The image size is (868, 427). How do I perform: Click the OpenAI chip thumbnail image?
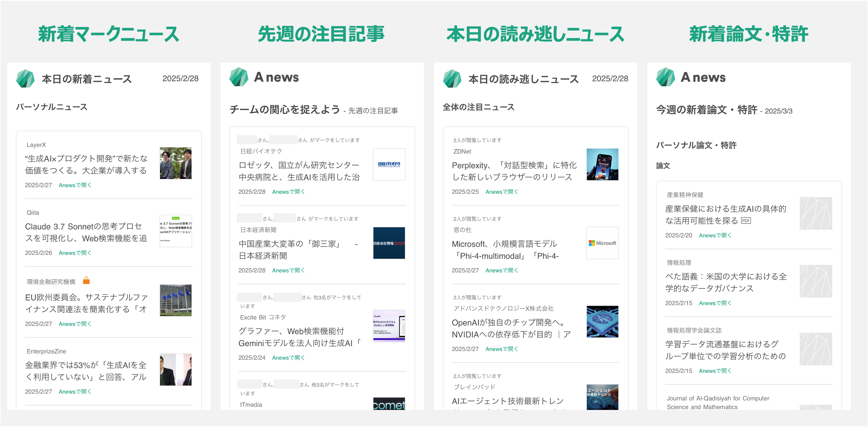click(x=602, y=322)
